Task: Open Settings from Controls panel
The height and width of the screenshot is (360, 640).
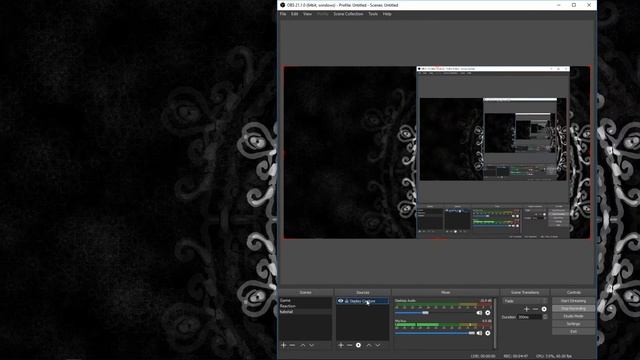Action: coord(573,324)
